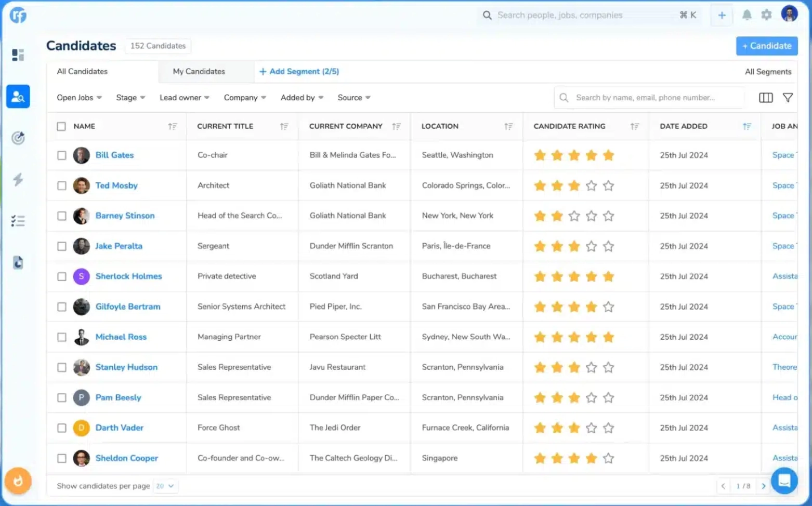The height and width of the screenshot is (506, 812).
Task: Open the settings gear icon
Action: click(x=766, y=15)
